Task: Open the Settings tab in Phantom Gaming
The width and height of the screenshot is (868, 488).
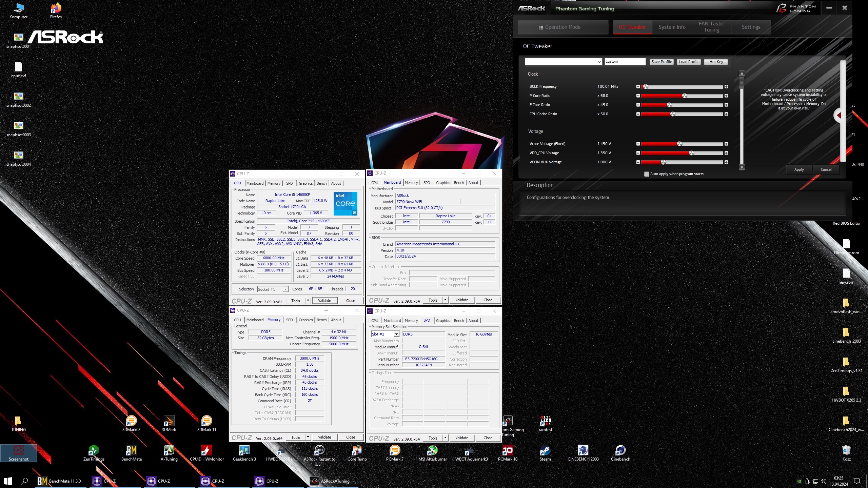Action: point(751,27)
